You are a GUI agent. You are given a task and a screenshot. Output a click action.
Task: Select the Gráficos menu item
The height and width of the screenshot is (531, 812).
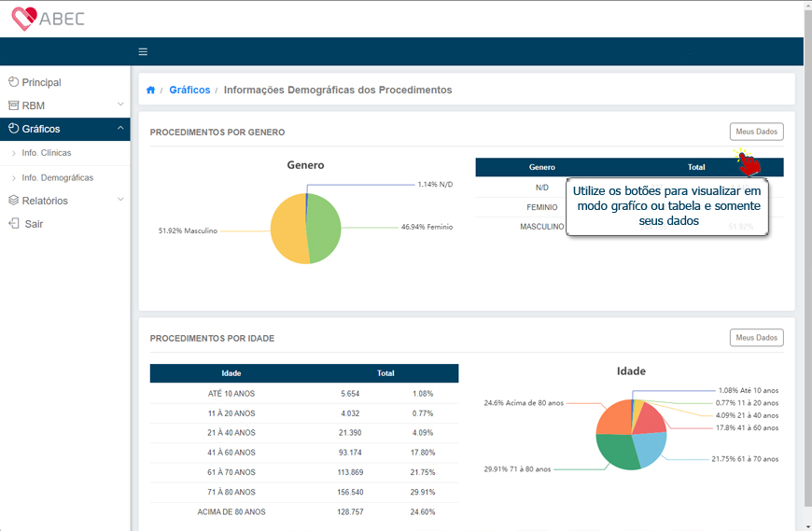(65, 129)
